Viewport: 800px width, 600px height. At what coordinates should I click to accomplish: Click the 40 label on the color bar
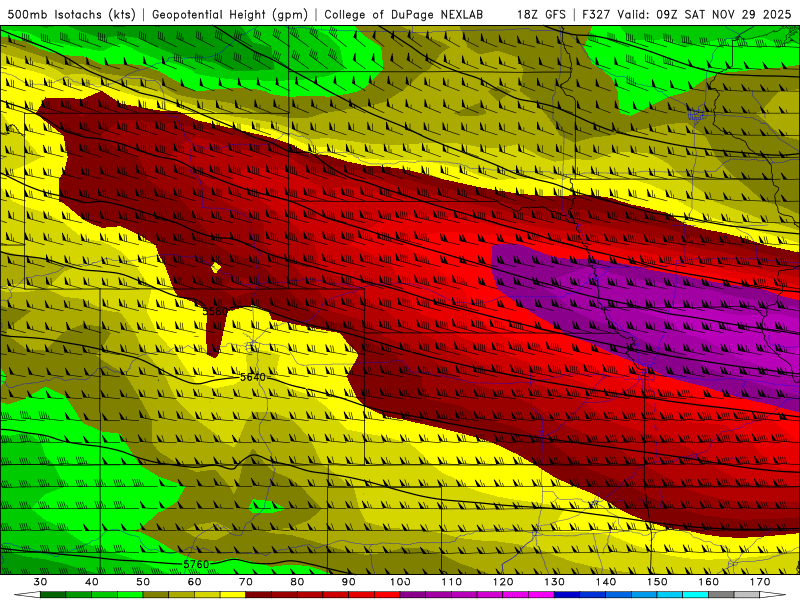coord(92,582)
